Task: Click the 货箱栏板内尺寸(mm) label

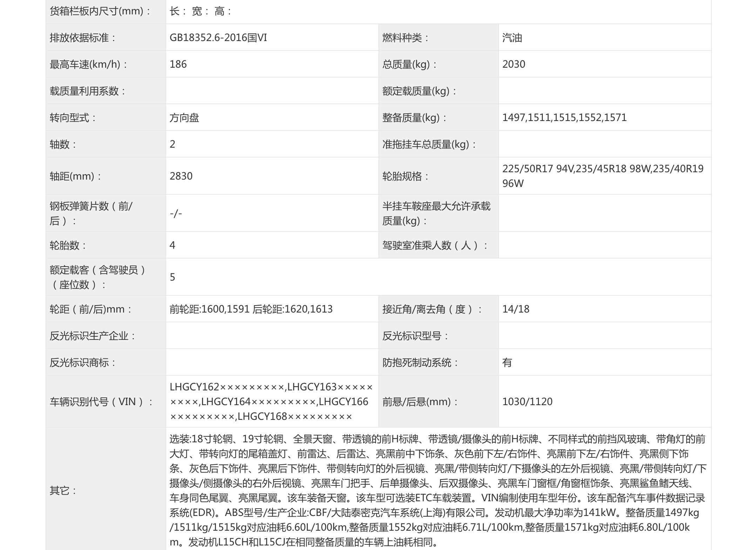Action: (100, 11)
